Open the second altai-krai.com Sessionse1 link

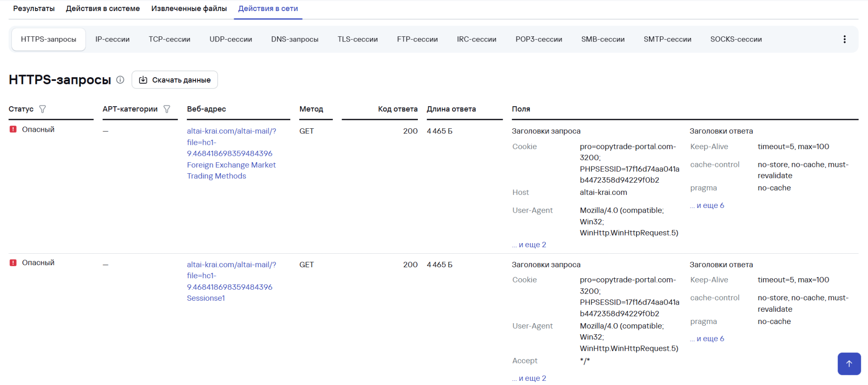231,281
